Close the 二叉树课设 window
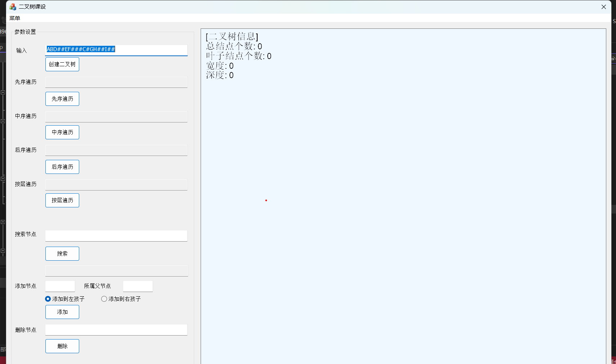This screenshot has width=616, height=364. click(x=604, y=7)
